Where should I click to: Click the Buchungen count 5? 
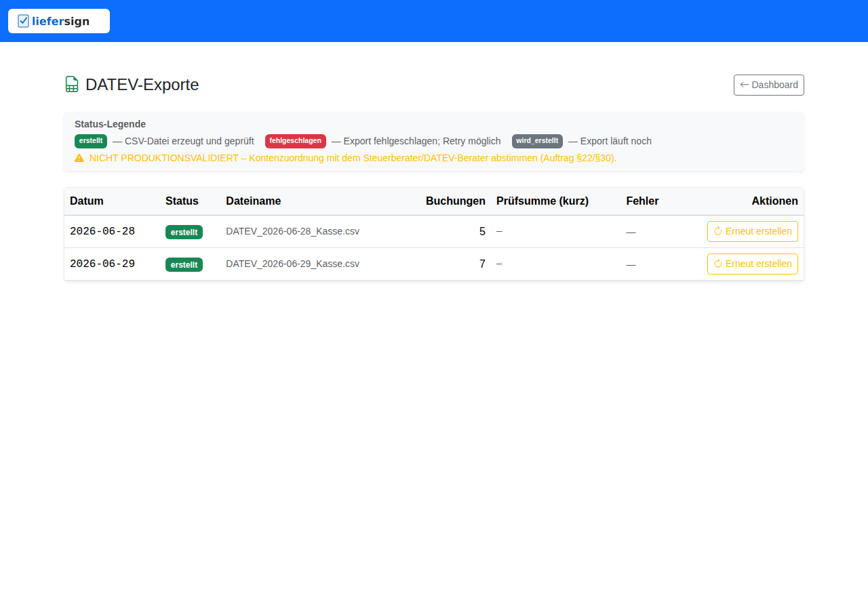click(482, 232)
